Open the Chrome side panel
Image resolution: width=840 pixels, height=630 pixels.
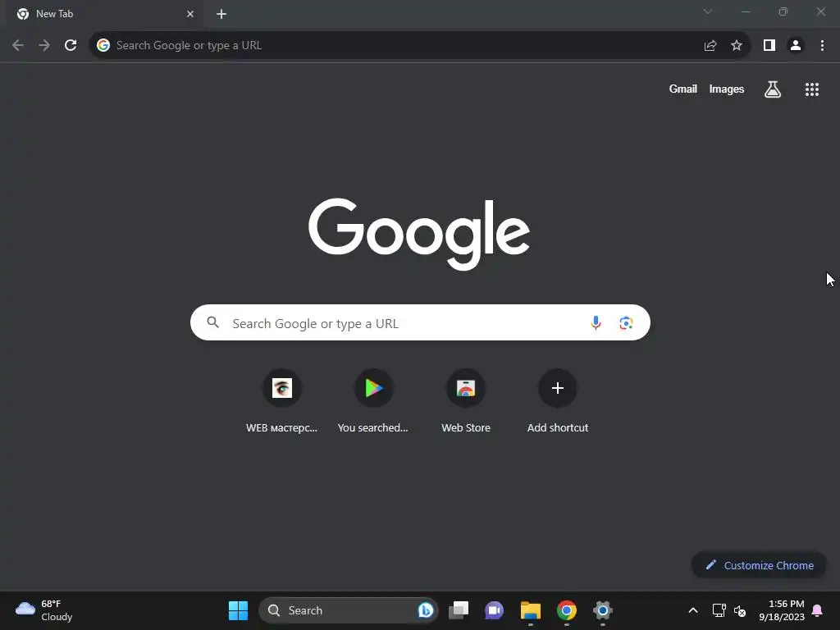coord(769,46)
